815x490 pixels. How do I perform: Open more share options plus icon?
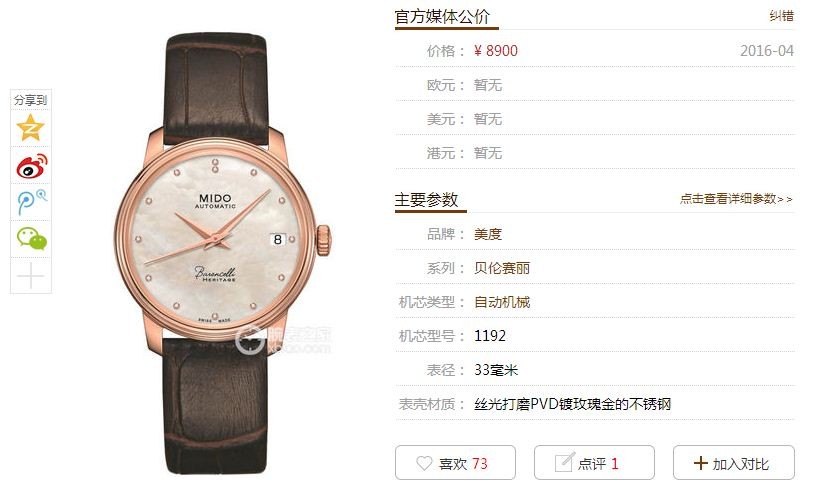[31, 275]
